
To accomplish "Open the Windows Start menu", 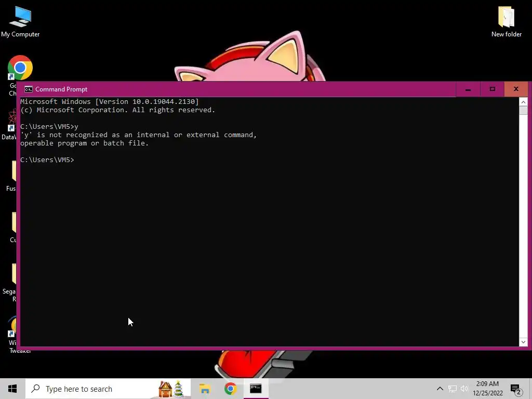I will [12, 389].
